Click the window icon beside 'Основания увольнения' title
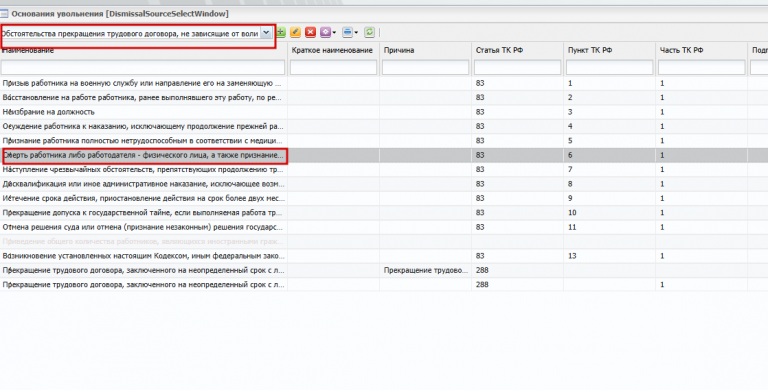 click(x=4, y=14)
